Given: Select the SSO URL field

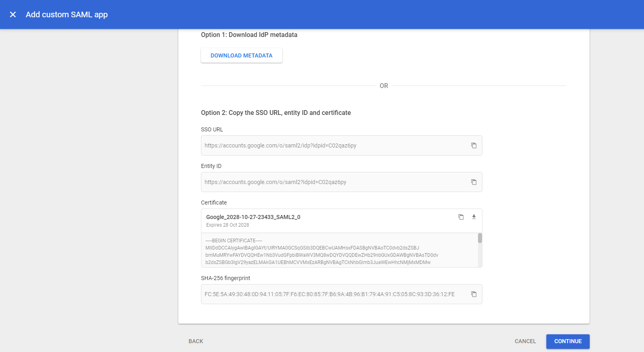Looking at the screenshot, I should (341, 145).
